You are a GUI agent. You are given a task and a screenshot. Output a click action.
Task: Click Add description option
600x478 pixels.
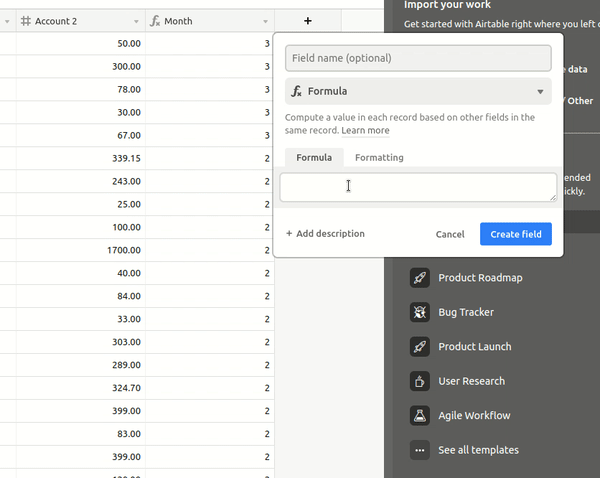[x=325, y=234]
